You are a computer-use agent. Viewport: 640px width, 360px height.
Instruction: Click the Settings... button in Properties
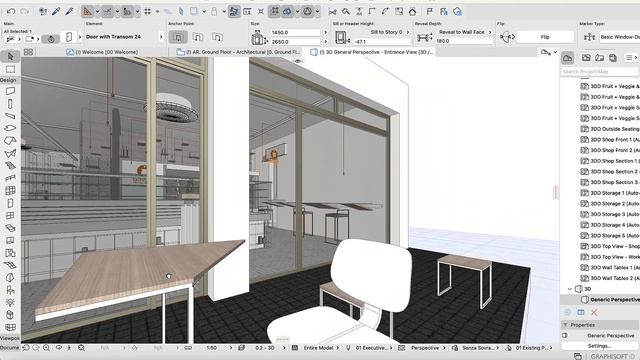tap(599, 346)
